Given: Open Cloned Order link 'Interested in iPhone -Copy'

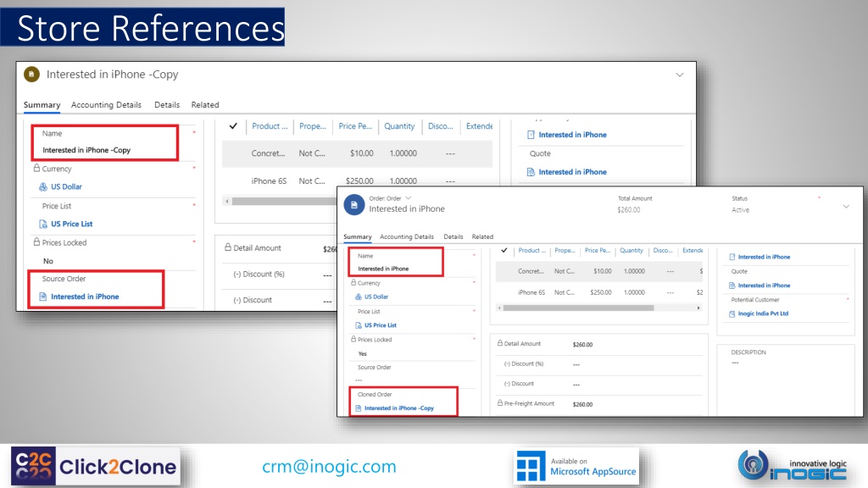Looking at the screenshot, I should 399,408.
